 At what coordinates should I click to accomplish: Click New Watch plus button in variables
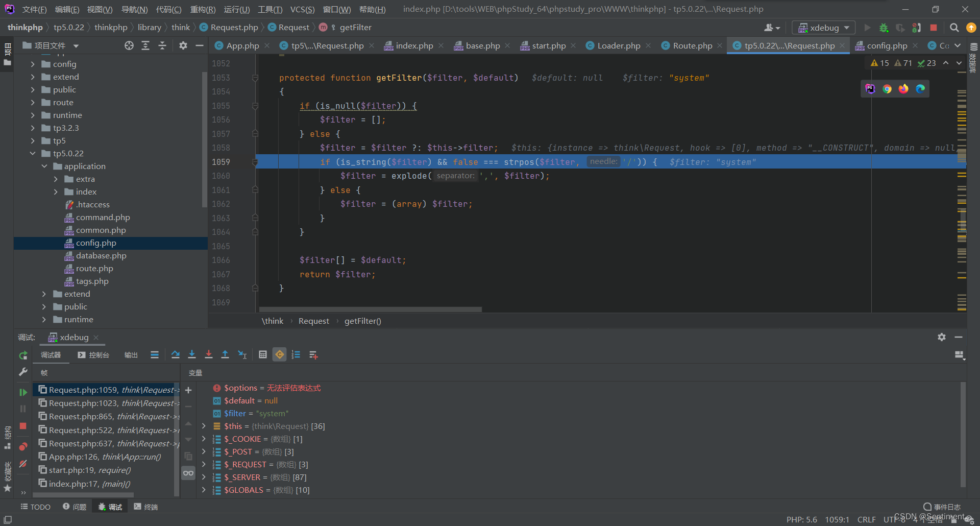click(x=188, y=390)
